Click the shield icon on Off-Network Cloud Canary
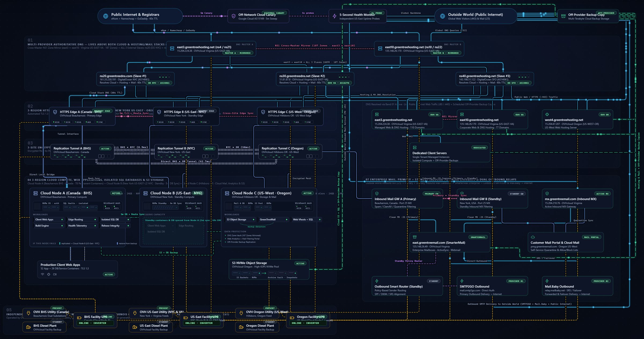 tap(233, 16)
